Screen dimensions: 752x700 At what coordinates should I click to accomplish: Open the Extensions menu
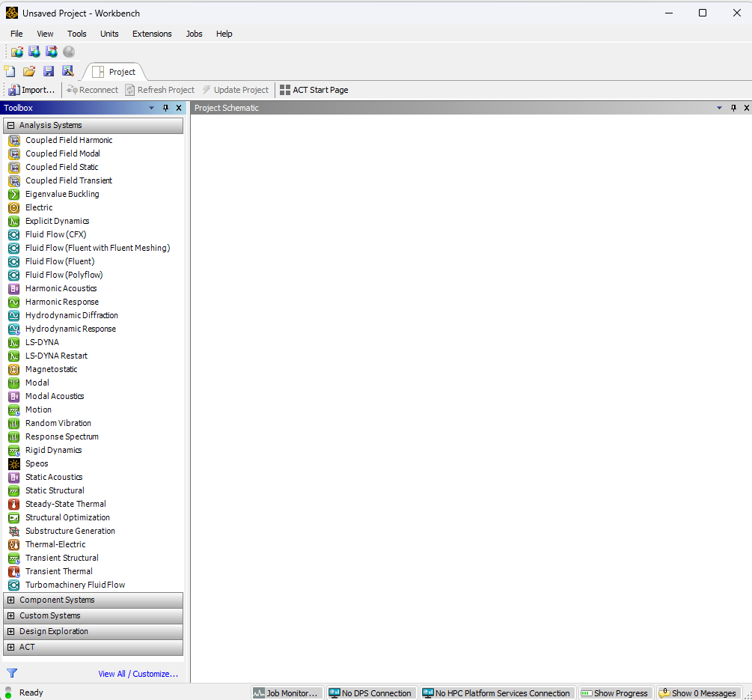(152, 34)
